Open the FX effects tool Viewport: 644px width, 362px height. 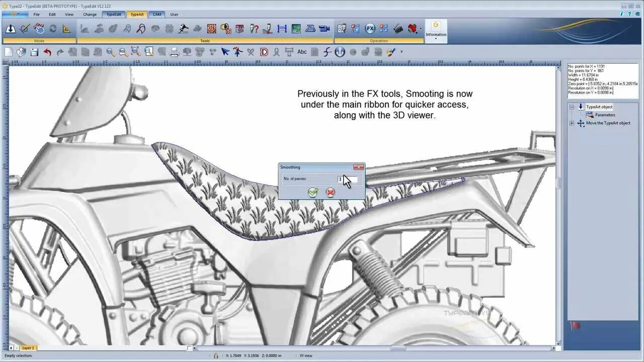tap(370, 29)
